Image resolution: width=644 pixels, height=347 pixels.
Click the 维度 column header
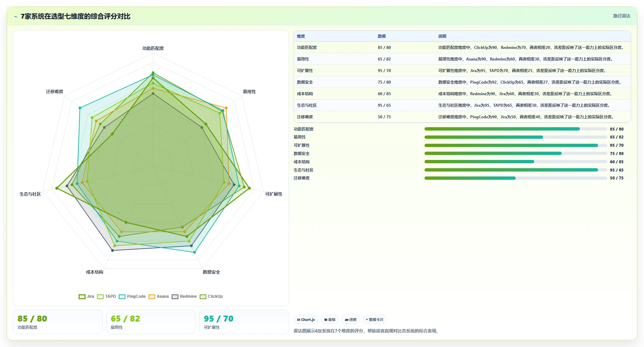point(301,36)
